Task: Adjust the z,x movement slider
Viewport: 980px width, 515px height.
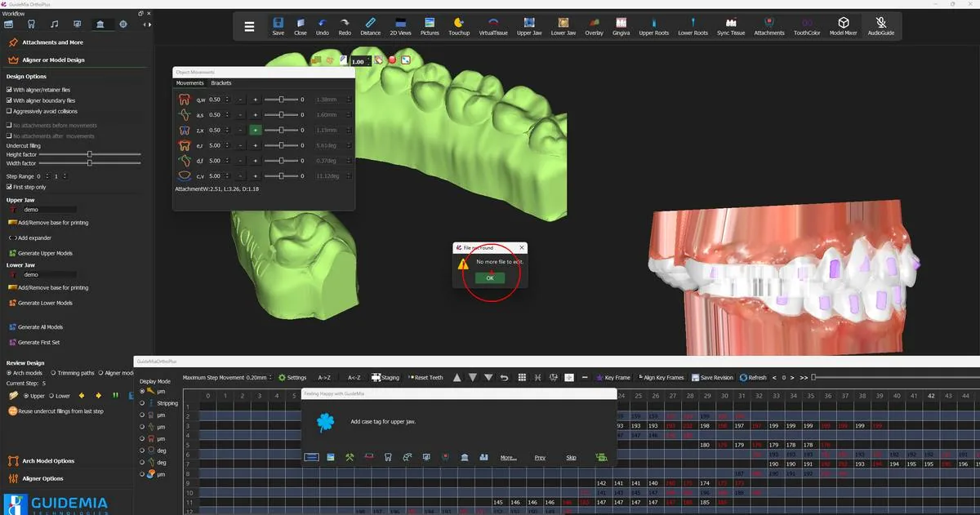Action: pyautogui.click(x=280, y=130)
